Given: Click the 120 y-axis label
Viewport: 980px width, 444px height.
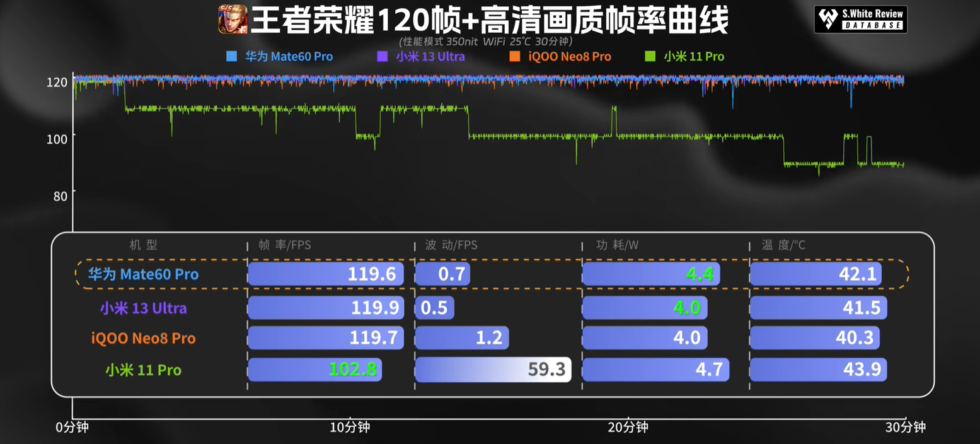Looking at the screenshot, I should [57, 83].
